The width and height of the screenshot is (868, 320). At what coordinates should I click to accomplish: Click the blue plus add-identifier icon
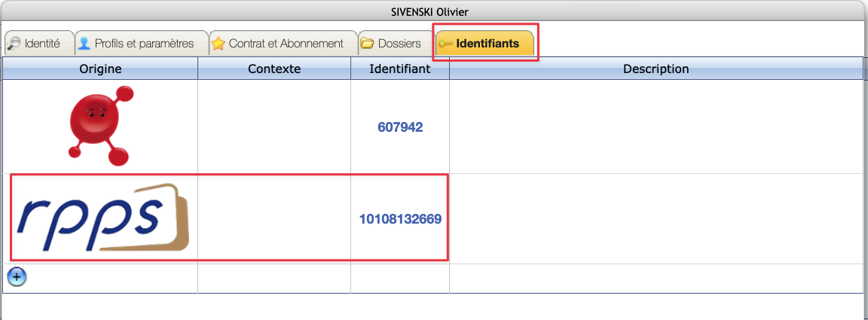(17, 276)
